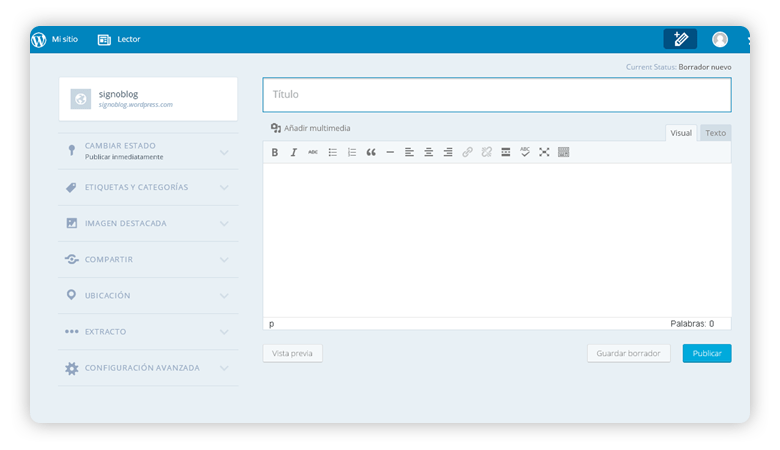Expand Configuración Avanzada section
The width and height of the screenshot is (780, 450).
pos(148,368)
